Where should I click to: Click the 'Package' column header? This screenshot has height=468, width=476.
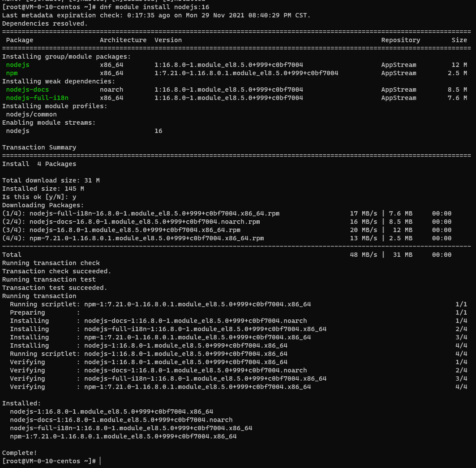click(20, 40)
